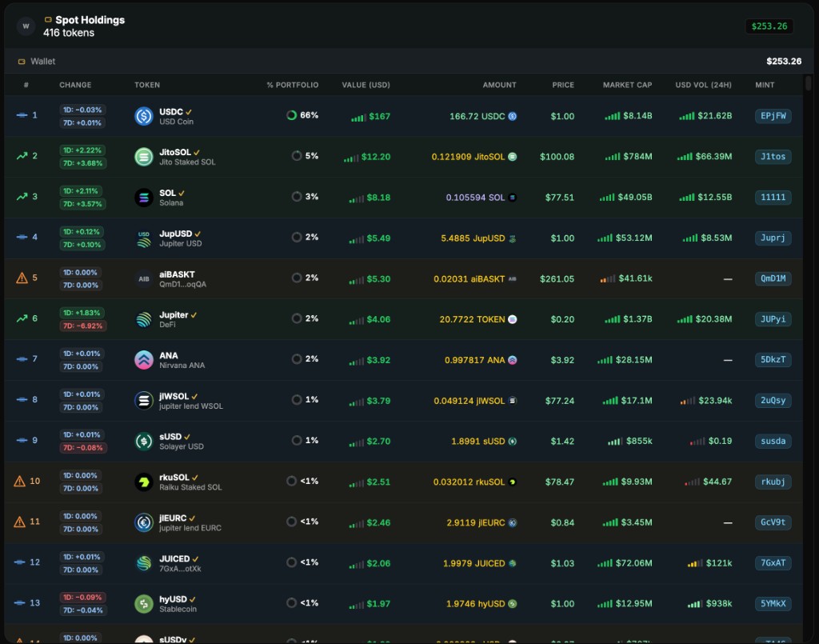Copy the rkubj mint address
The height and width of the screenshot is (644, 819).
[773, 482]
